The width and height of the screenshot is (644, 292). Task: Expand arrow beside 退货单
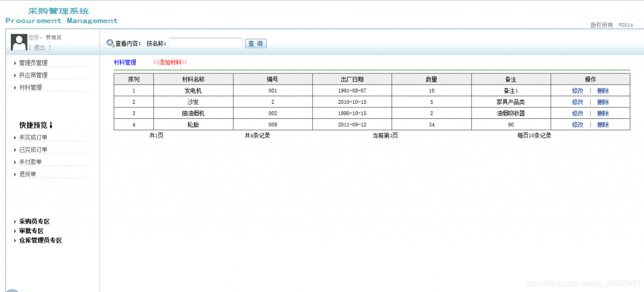pos(15,174)
